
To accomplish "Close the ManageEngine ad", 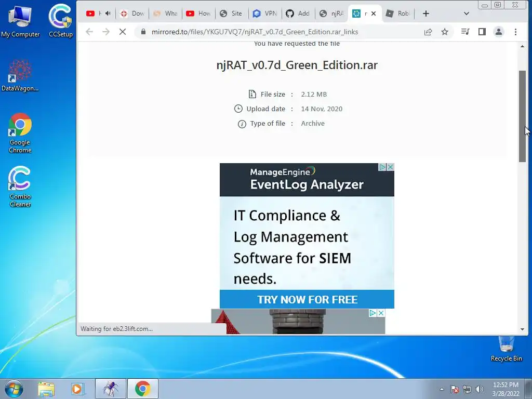I will (391, 167).
